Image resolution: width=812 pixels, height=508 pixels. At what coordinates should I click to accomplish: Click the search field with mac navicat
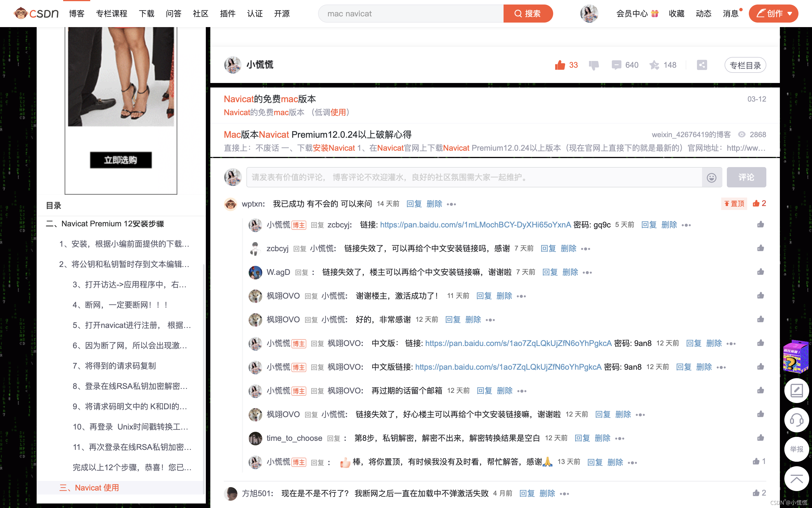tap(411, 14)
